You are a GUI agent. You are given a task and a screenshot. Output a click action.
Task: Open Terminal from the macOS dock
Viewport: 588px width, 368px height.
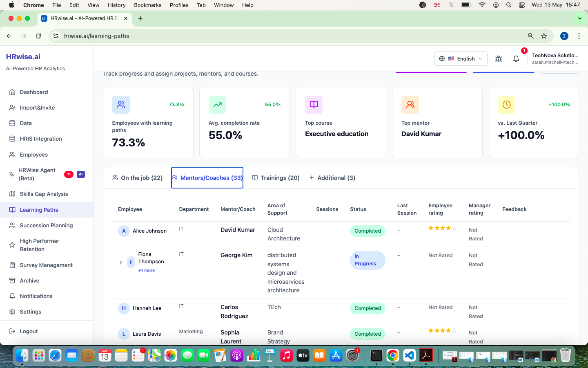click(376, 355)
